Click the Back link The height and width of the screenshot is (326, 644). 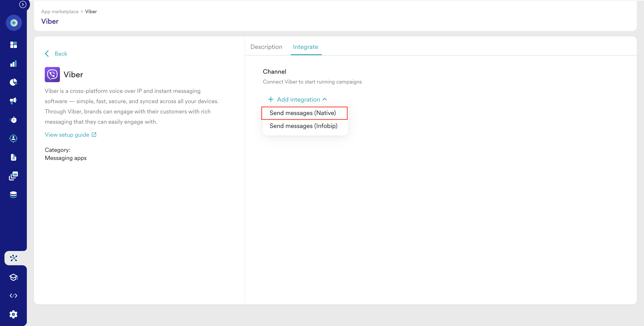pos(61,54)
